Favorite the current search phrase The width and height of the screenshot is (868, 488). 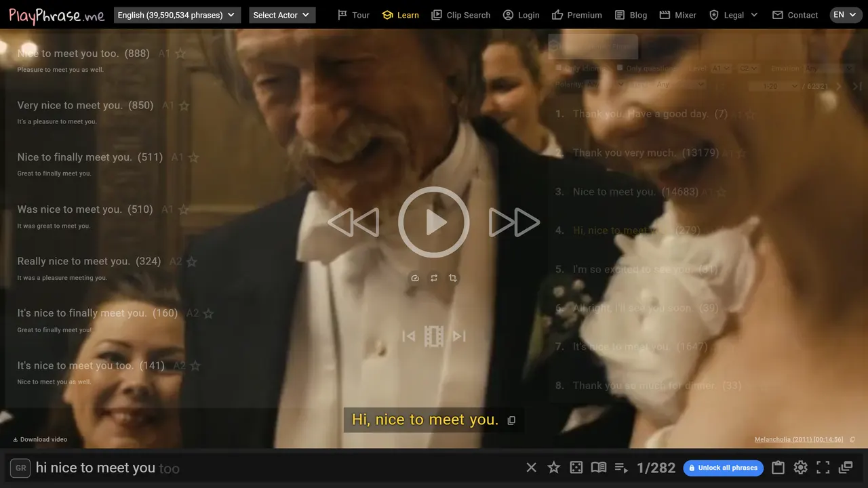(x=554, y=468)
